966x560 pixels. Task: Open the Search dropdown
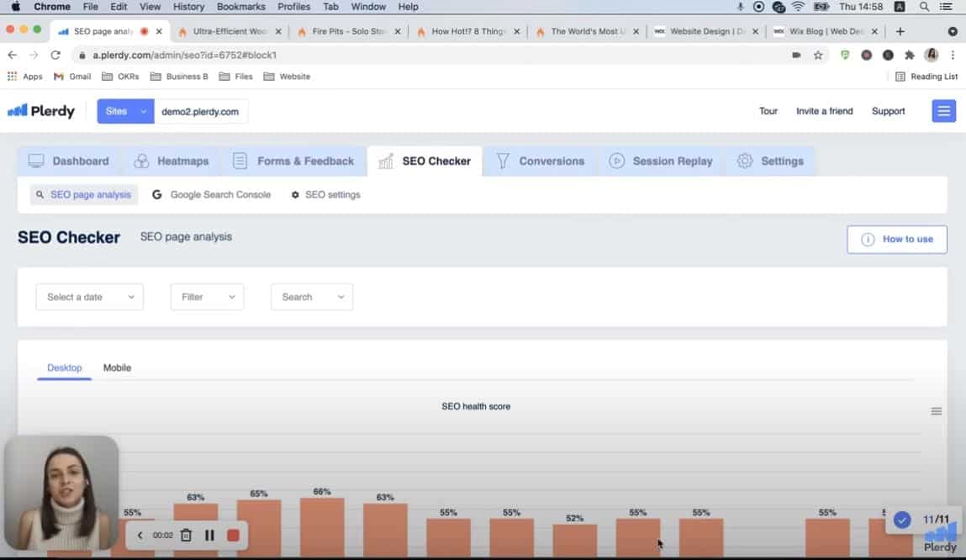(x=312, y=297)
